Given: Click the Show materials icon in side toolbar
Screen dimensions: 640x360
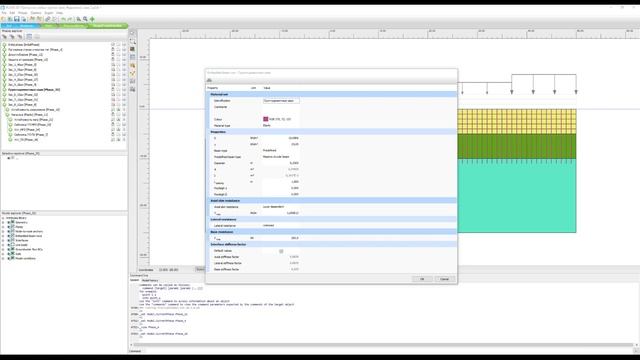Looking at the screenshot, I should pos(133,49).
